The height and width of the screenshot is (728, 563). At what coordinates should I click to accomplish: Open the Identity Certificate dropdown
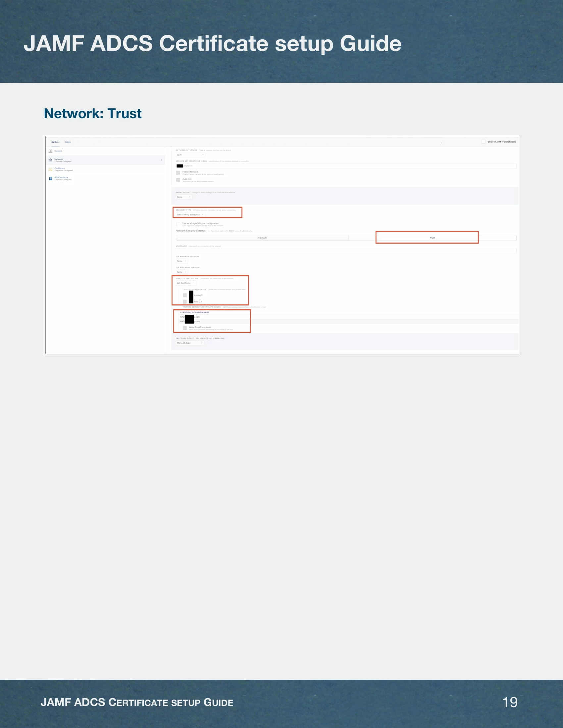point(186,283)
